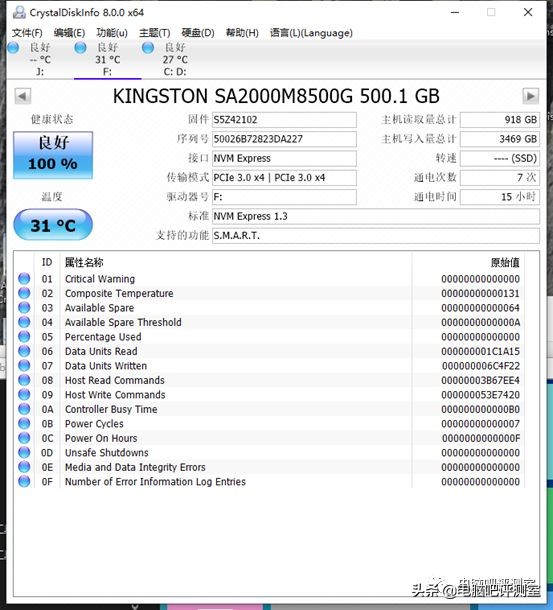Screen dimensions: 553x610
Task: Click the firmware field S5Z42102
Action: click(x=284, y=120)
